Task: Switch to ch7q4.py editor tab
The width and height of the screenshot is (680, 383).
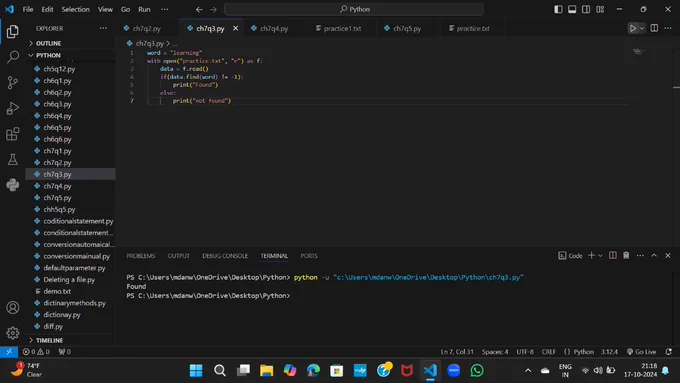Action: click(x=274, y=29)
